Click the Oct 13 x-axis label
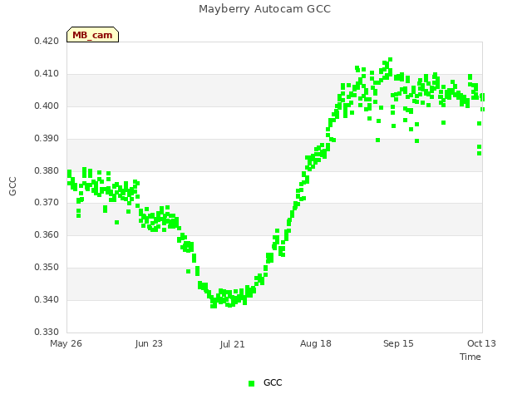 [x=481, y=343]
